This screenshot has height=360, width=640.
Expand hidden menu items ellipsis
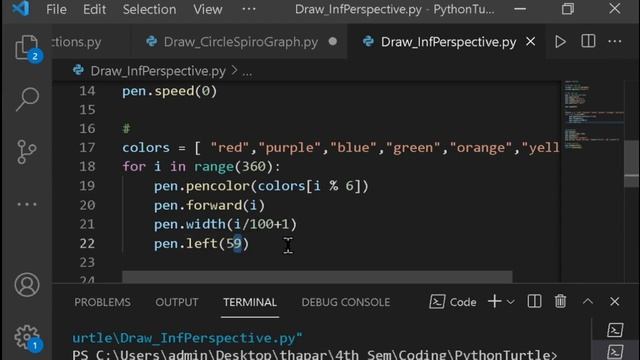(249, 9)
